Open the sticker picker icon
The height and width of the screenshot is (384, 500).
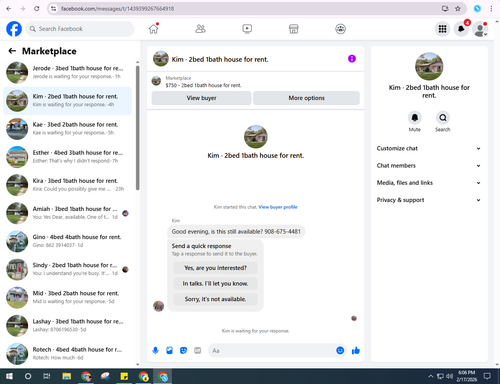[x=183, y=350]
